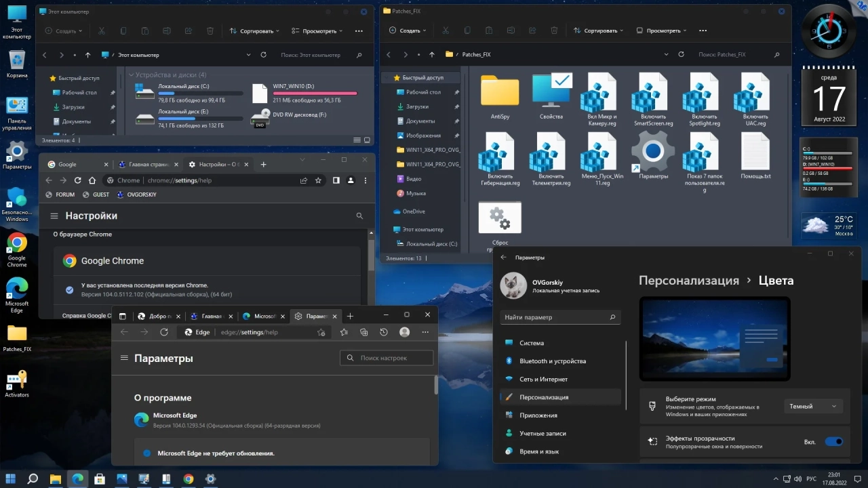The image size is (868, 488).
Task: Reload the page in the Chrome window
Action: (77, 180)
